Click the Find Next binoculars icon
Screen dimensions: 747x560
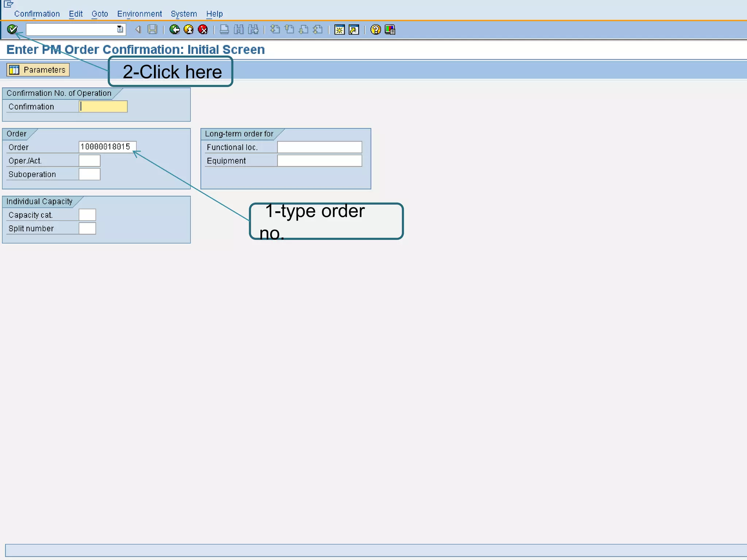coord(253,30)
